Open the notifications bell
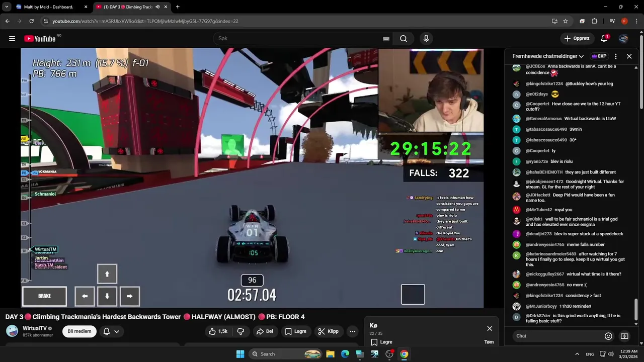Image resolution: width=644 pixels, height=362 pixels. [604, 38]
